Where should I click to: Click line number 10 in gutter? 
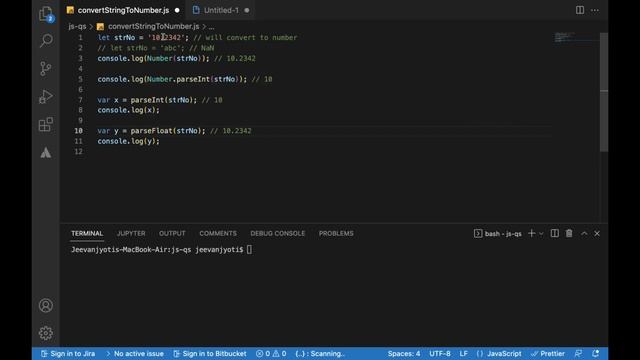pos(78,131)
